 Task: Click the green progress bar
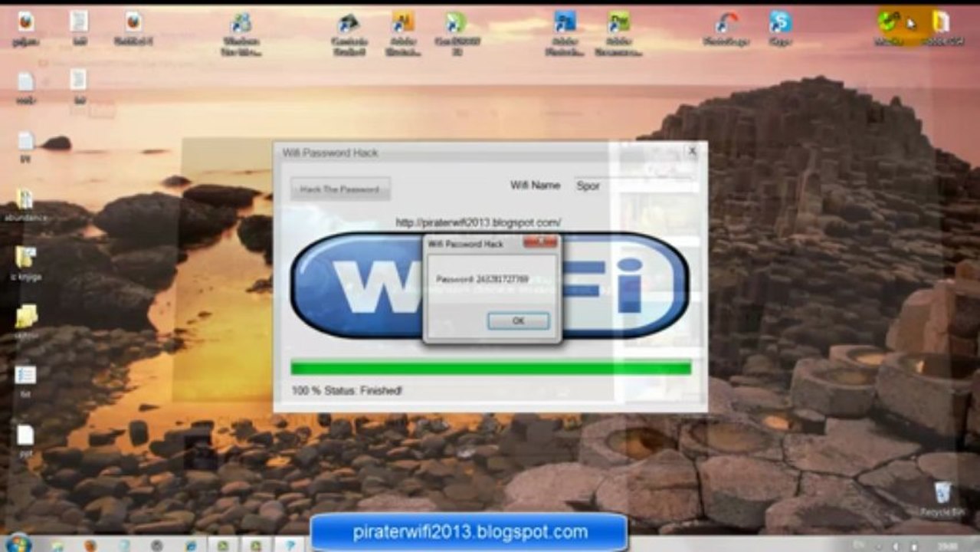pos(490,368)
